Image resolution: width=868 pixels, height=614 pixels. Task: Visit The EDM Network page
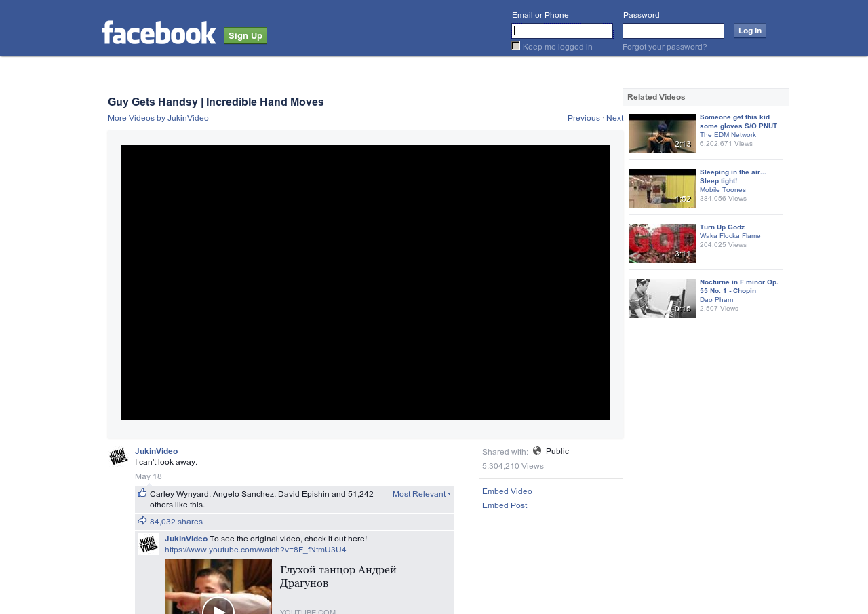pyautogui.click(x=728, y=135)
